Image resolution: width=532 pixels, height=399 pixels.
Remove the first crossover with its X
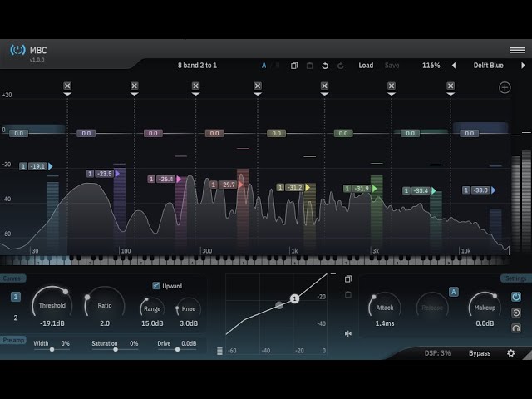pyautogui.click(x=67, y=86)
